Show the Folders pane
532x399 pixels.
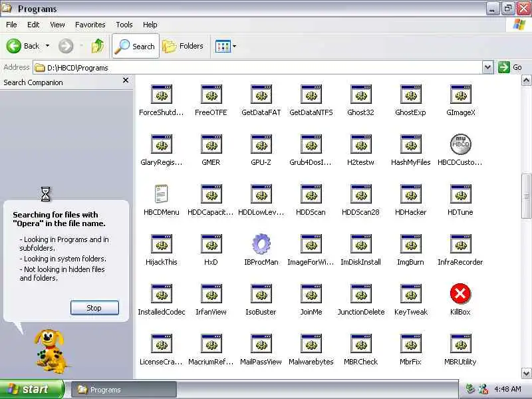pyautogui.click(x=183, y=46)
